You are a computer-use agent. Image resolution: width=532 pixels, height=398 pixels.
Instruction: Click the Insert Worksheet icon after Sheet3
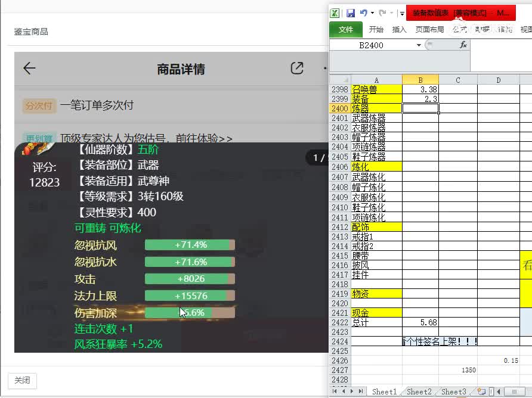(481, 391)
